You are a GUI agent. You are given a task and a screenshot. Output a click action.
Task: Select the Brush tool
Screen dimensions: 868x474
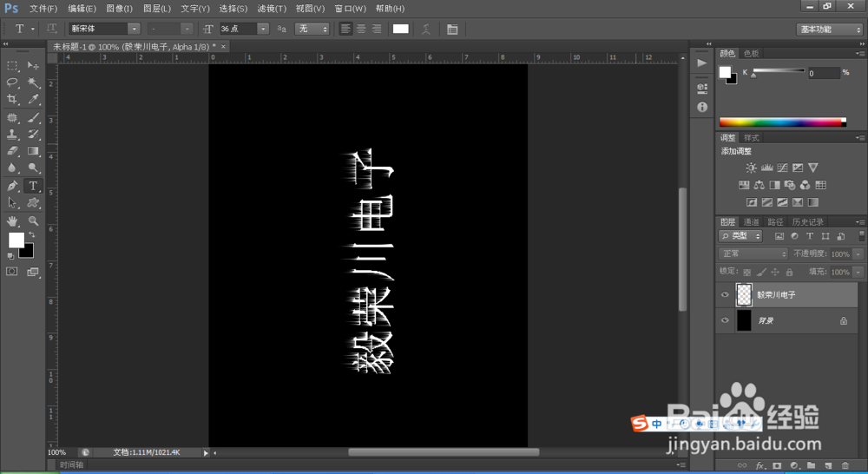pyautogui.click(x=33, y=117)
